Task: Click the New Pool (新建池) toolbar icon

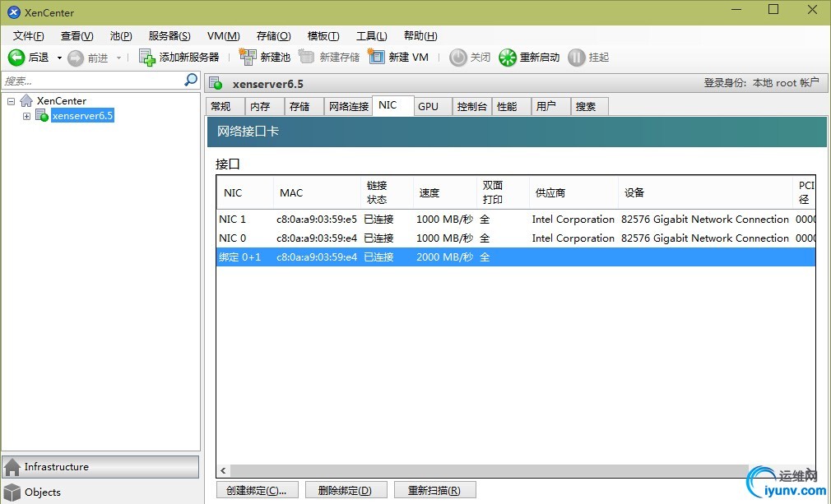Action: 248,57
